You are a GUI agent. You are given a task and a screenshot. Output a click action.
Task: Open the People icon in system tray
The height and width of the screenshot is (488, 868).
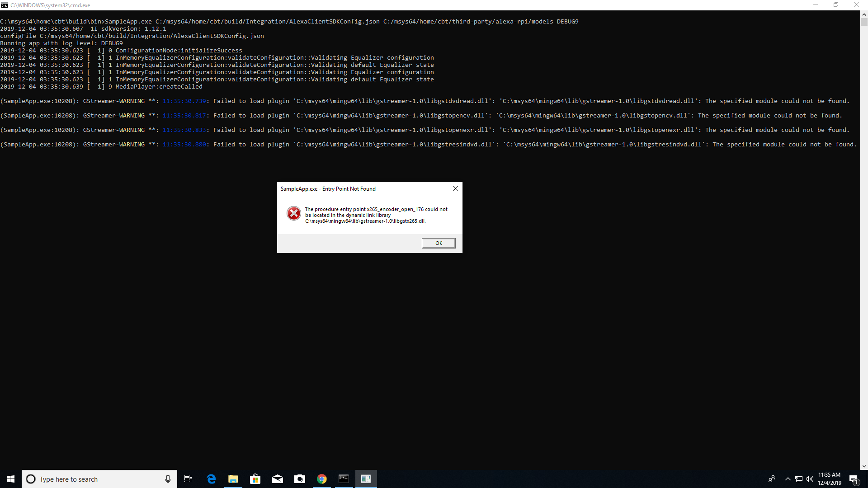pyautogui.click(x=772, y=479)
